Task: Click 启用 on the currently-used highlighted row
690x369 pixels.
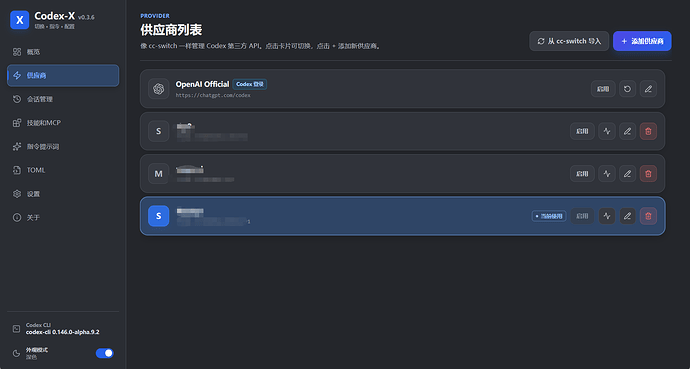Action: [582, 216]
